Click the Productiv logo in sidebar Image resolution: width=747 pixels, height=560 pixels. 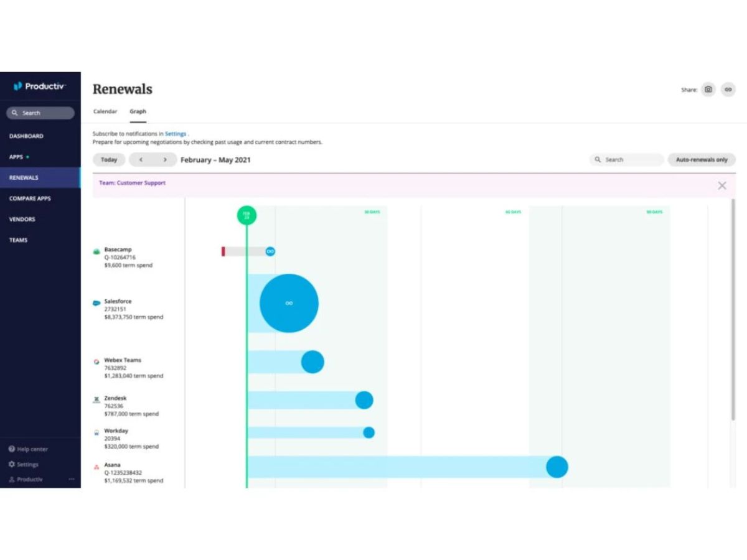coord(40,86)
